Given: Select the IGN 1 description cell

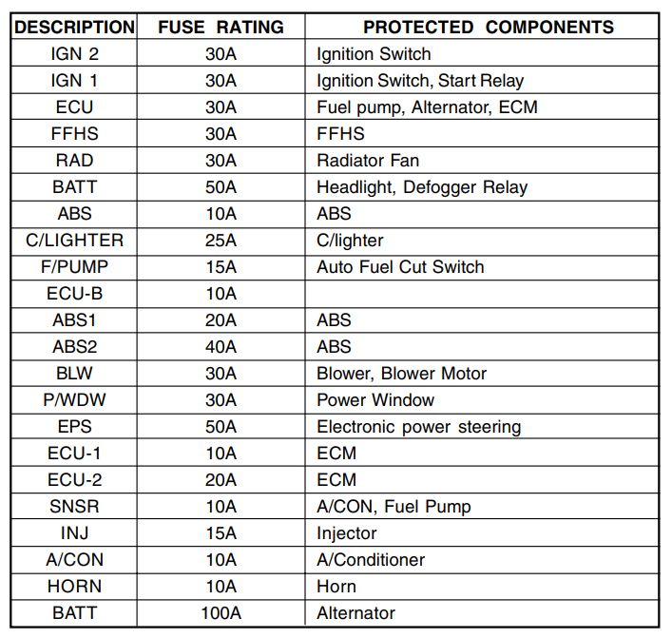Looking at the screenshot, I should point(74,80).
